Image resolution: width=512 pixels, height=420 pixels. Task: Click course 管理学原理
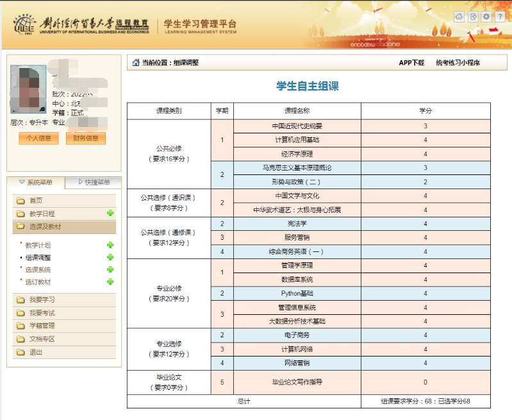click(x=297, y=265)
